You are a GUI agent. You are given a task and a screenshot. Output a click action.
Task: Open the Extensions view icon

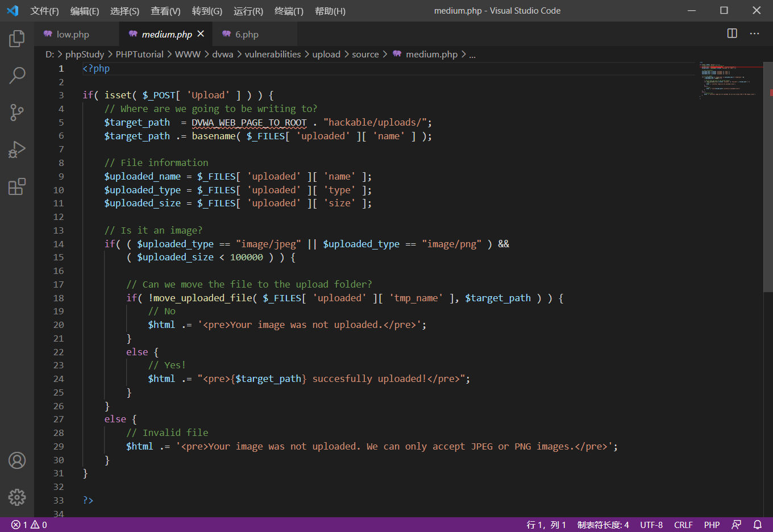coord(17,186)
